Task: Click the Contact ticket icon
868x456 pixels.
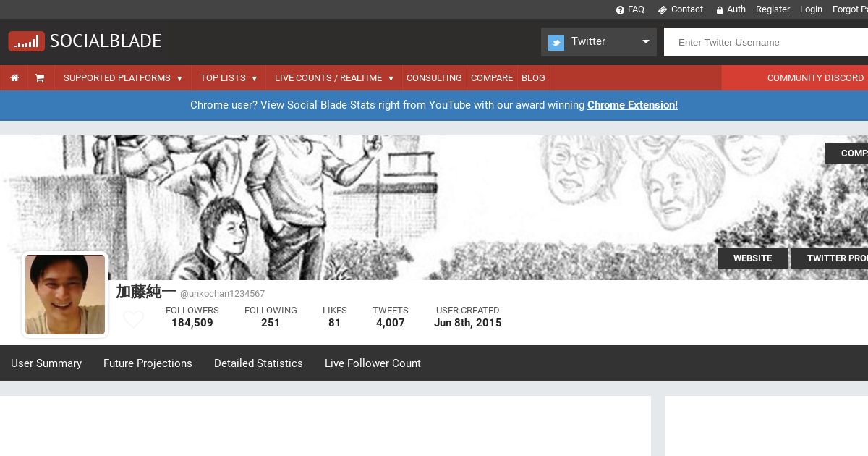Action: point(662,10)
